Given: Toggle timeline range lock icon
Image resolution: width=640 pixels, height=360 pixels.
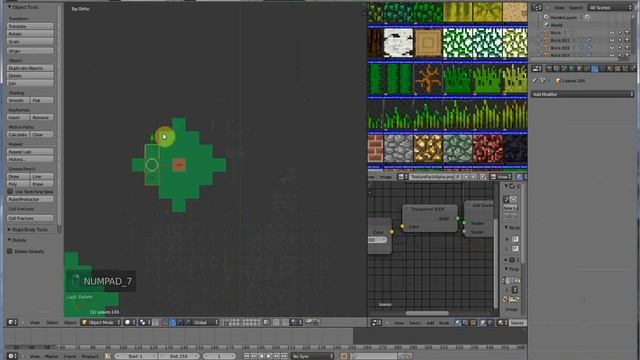Looking at the screenshot, I should tap(108, 356).
